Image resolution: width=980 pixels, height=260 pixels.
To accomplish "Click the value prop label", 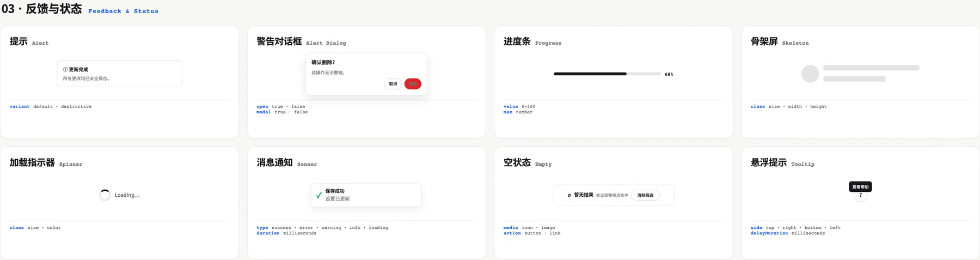I will pos(511,106).
